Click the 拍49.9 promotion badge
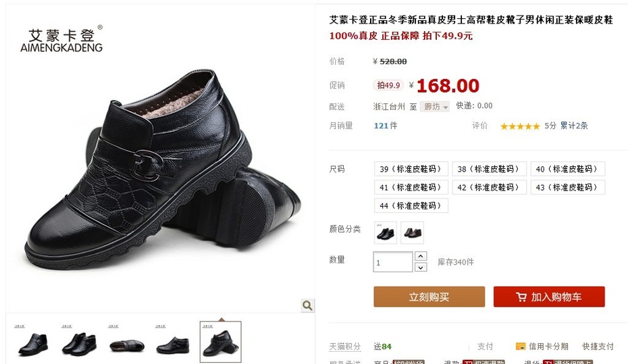 388,85
